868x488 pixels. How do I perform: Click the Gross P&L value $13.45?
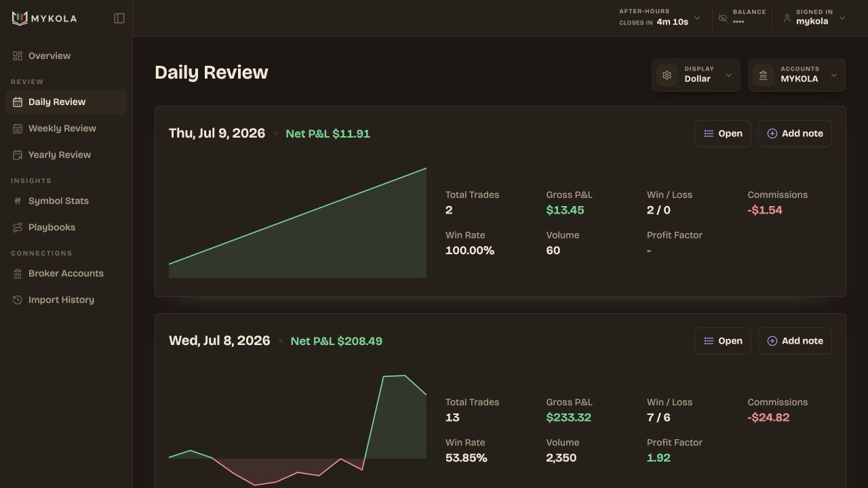tap(565, 210)
